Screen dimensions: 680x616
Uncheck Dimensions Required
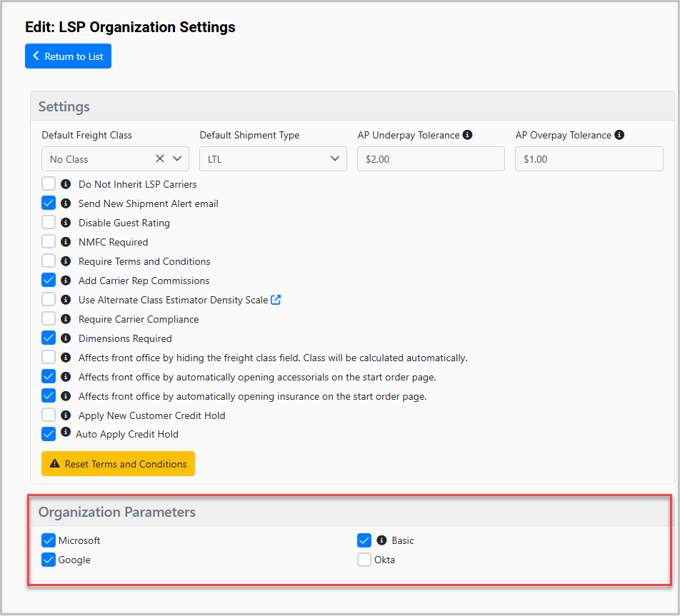48,338
